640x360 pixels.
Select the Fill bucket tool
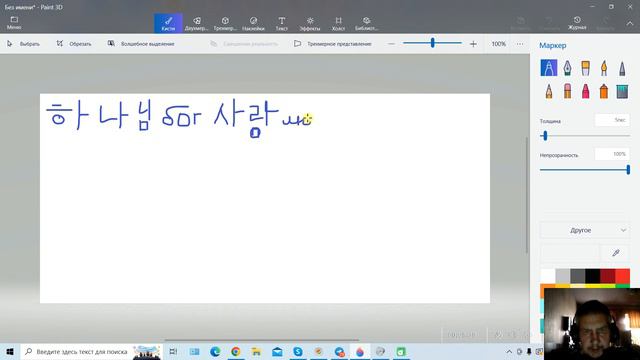pos(622,91)
